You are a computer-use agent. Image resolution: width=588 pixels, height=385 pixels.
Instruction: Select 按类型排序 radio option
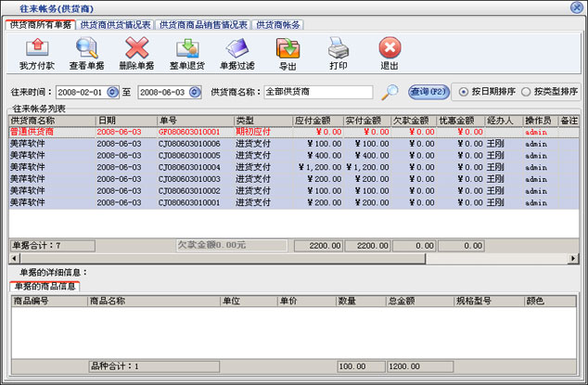pyautogui.click(x=526, y=92)
